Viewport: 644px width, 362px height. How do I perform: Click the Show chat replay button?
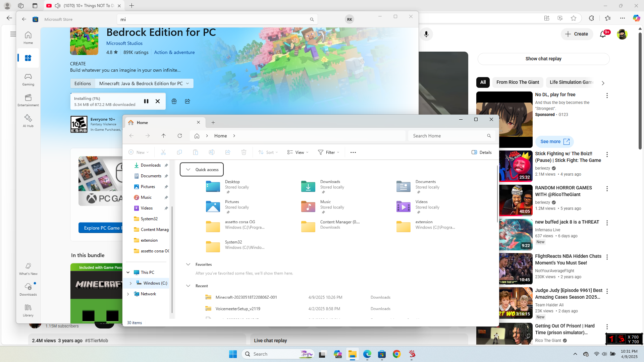[x=543, y=59]
